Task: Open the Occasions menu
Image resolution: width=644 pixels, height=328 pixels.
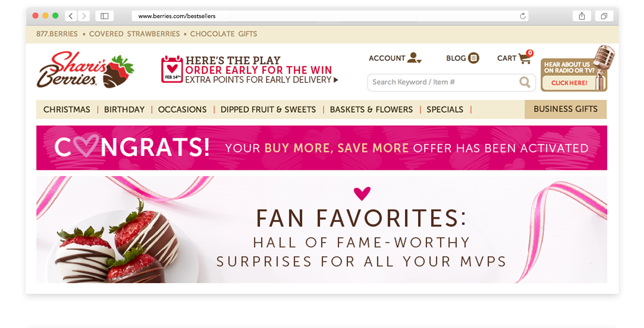Action: pyautogui.click(x=182, y=109)
